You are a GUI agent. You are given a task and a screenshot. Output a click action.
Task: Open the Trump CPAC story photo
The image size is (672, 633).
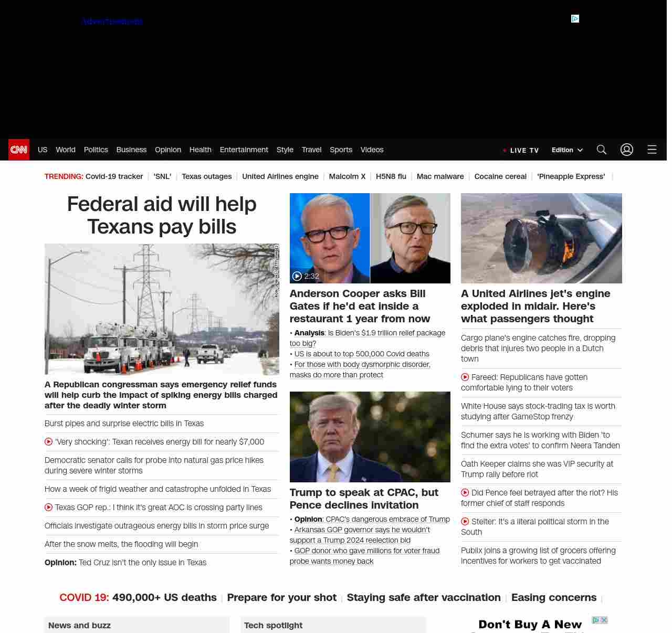pyautogui.click(x=370, y=437)
